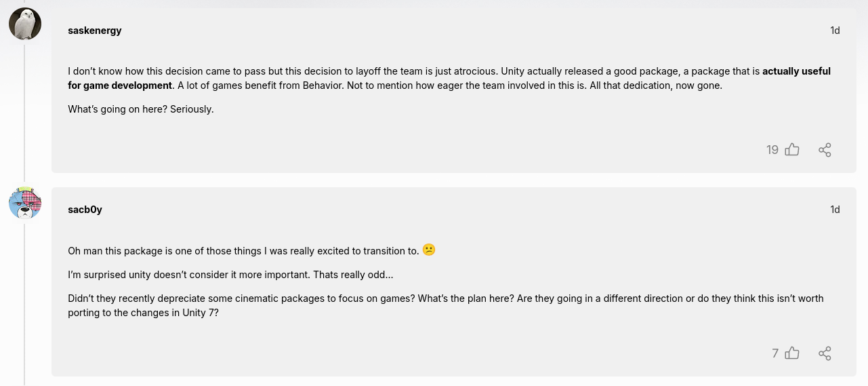868x386 pixels.
Task: Open the 1d timestamp on sacb0y's post
Action: coord(835,210)
